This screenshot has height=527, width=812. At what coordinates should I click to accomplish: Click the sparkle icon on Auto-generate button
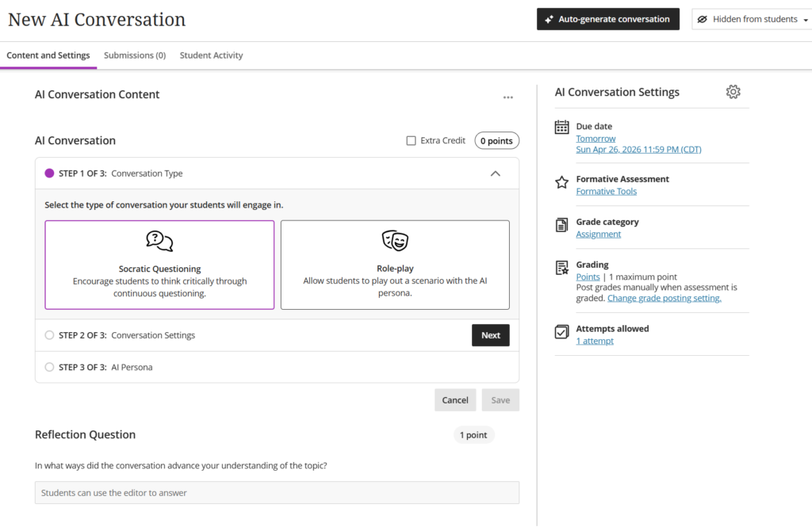click(x=549, y=19)
